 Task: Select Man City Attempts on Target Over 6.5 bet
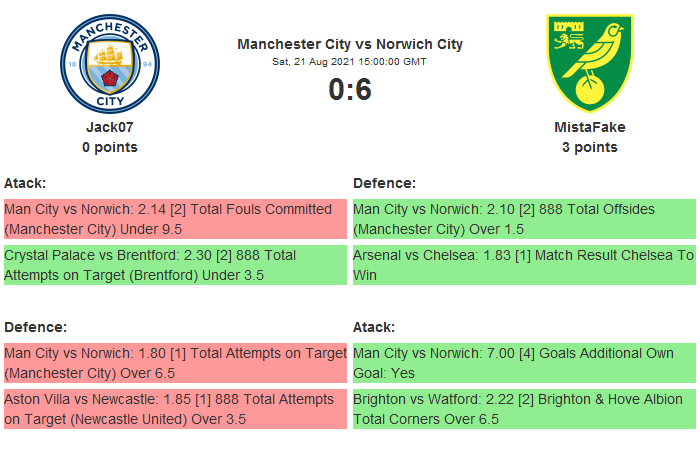pos(174,362)
